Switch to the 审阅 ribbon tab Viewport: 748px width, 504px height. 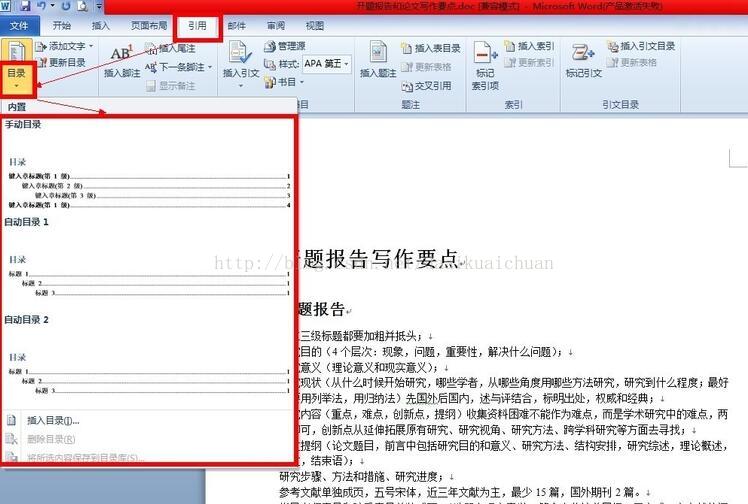276,26
